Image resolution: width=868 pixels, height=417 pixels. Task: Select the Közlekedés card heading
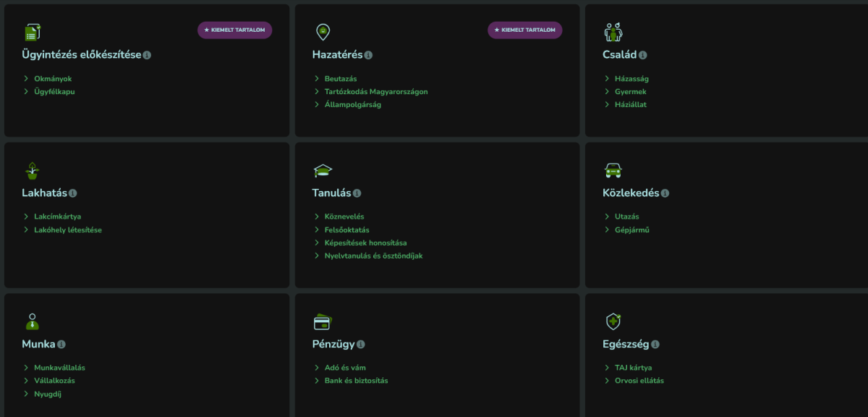[631, 193]
